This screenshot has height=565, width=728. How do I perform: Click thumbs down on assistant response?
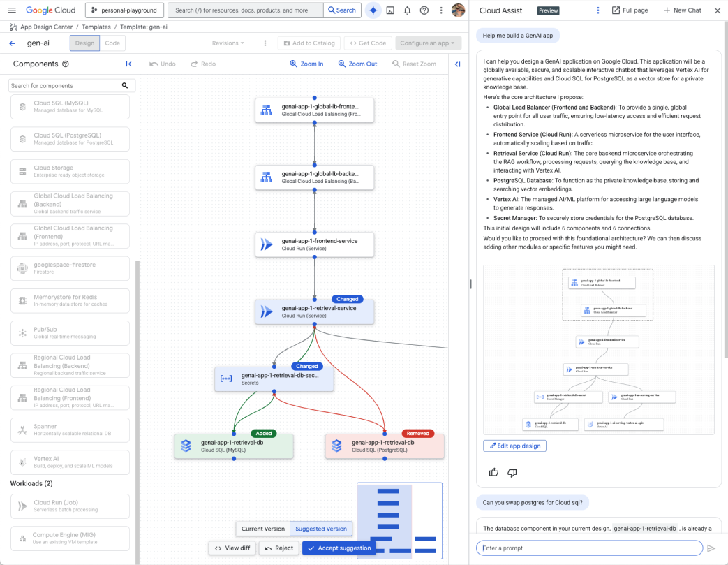(x=512, y=473)
